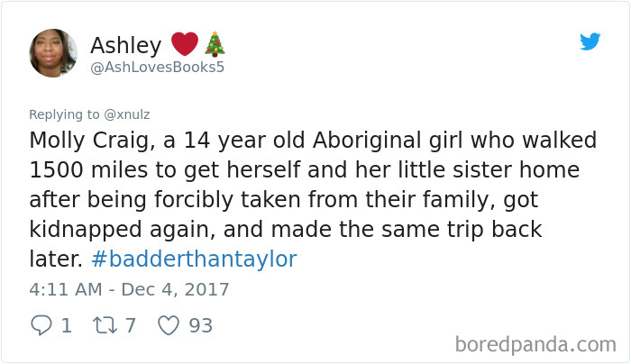Click the Christmas tree emoji
Image resolution: width=631 pixels, height=364 pixels.
215,44
